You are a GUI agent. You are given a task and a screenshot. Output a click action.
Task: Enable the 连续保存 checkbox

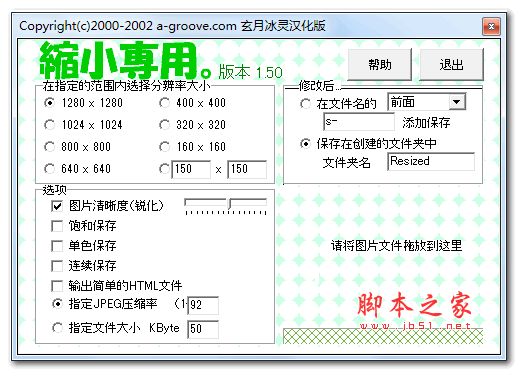click(57, 266)
